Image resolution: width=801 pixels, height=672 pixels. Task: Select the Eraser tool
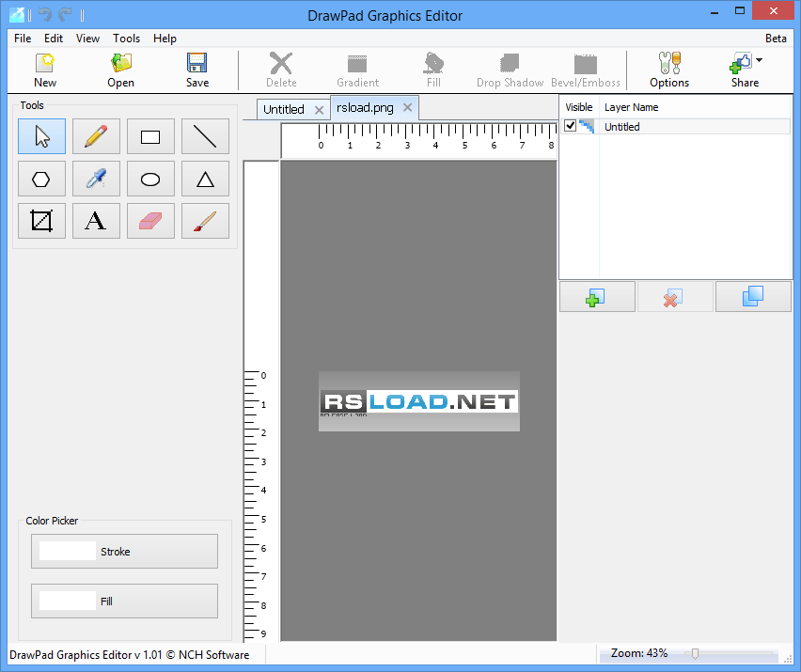tap(150, 221)
